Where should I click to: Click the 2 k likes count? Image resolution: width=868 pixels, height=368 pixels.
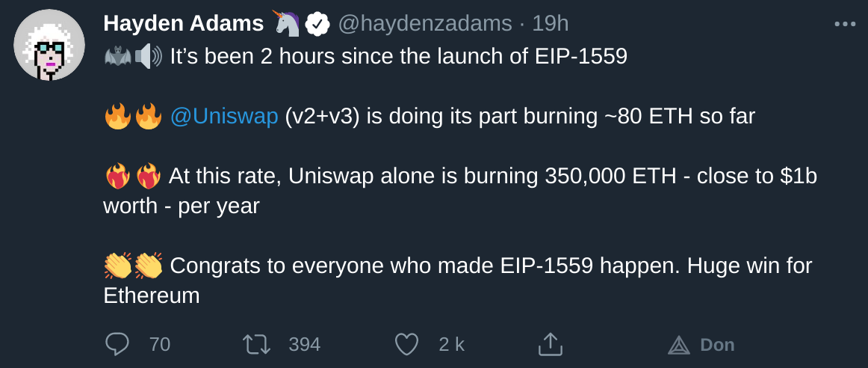451,344
